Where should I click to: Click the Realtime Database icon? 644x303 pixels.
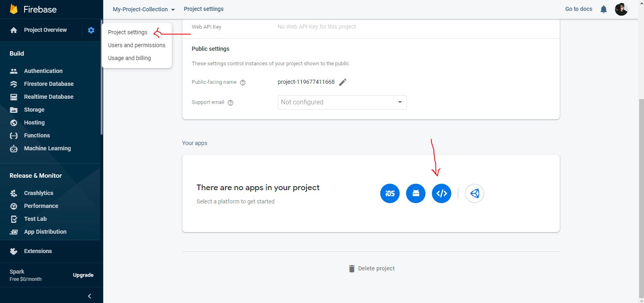[x=14, y=97]
